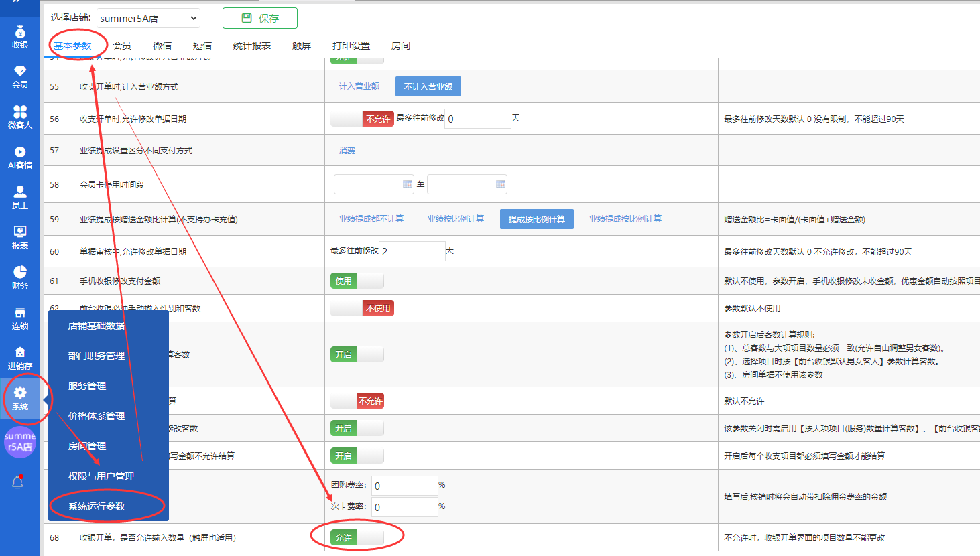Image resolution: width=980 pixels, height=556 pixels.
Task: Click row number 68 cell
Action: click(59, 537)
